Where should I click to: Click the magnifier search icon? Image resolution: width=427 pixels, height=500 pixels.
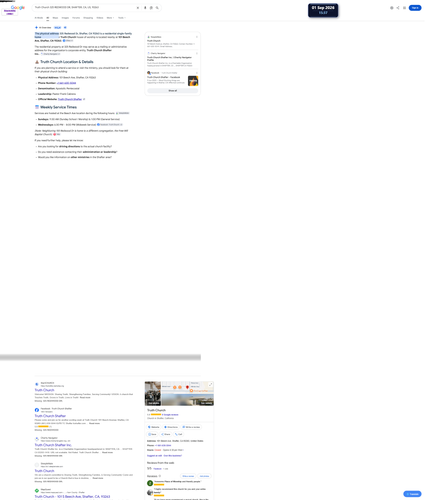click(x=157, y=8)
